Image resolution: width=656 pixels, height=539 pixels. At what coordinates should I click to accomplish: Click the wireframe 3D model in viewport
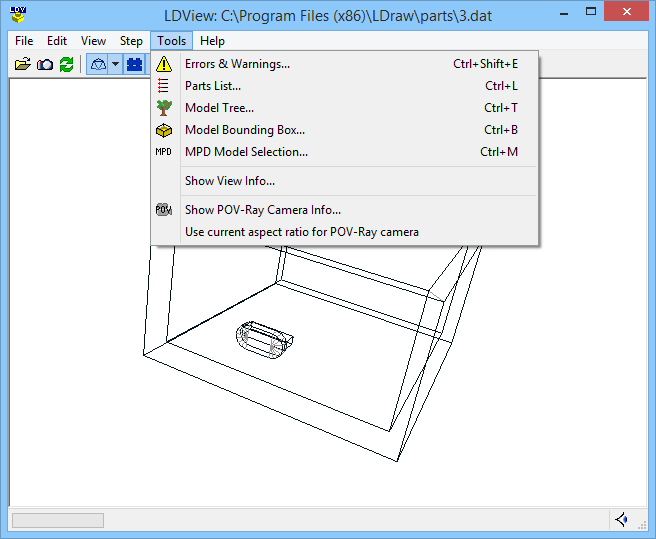click(x=312, y=353)
